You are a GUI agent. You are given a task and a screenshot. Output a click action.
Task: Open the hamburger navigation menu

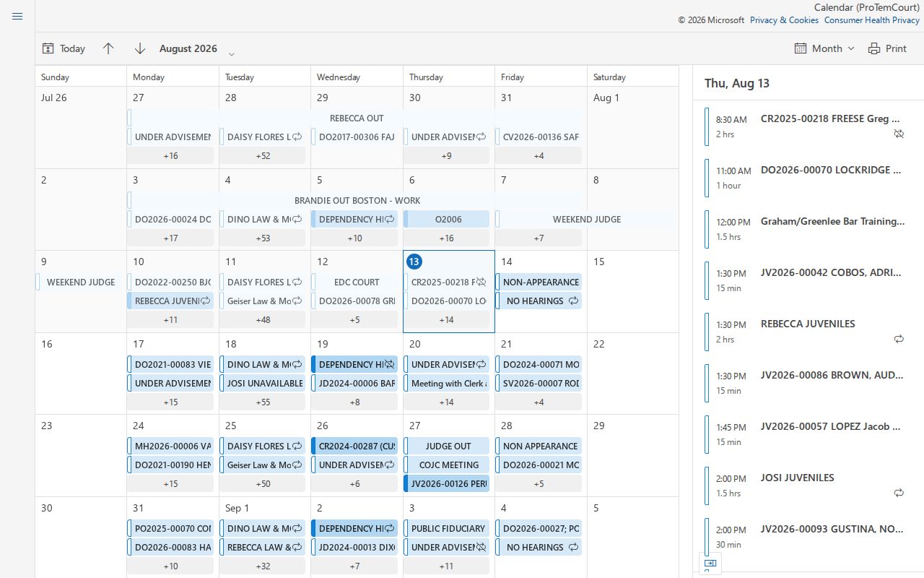coord(17,16)
